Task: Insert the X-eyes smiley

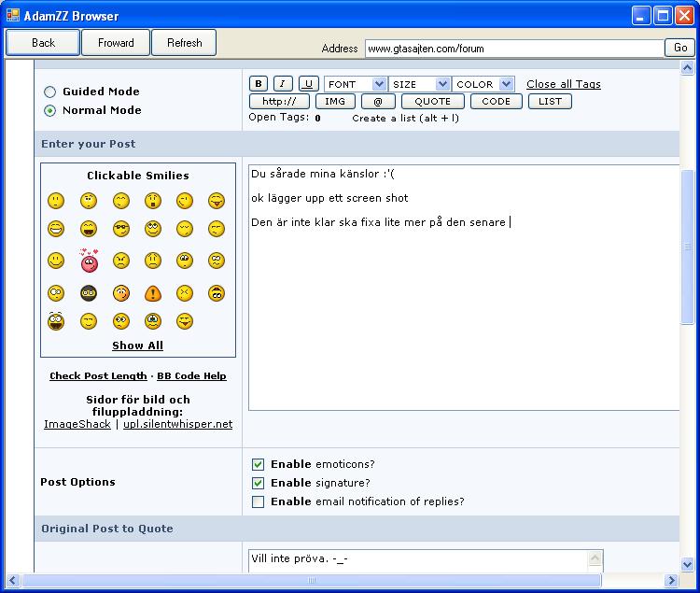Action: tap(185, 293)
